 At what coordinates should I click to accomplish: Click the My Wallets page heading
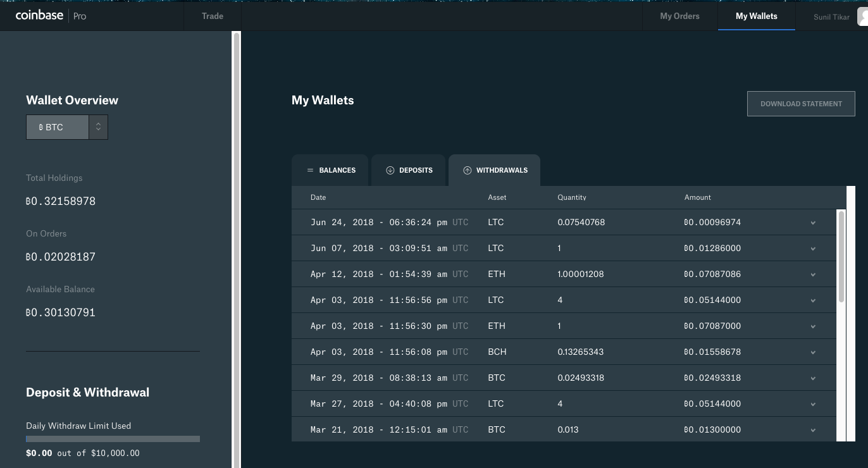coord(323,101)
